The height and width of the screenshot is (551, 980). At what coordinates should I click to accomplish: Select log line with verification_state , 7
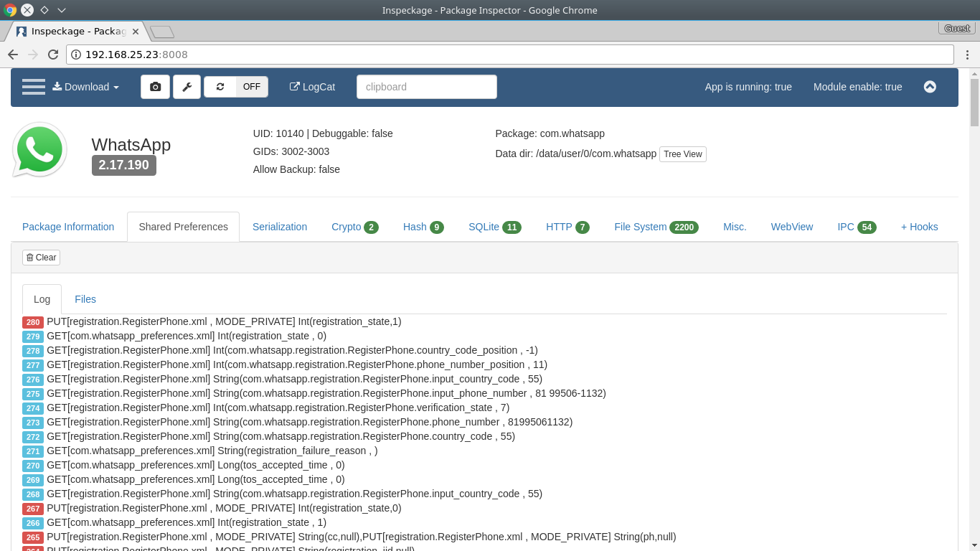point(278,408)
